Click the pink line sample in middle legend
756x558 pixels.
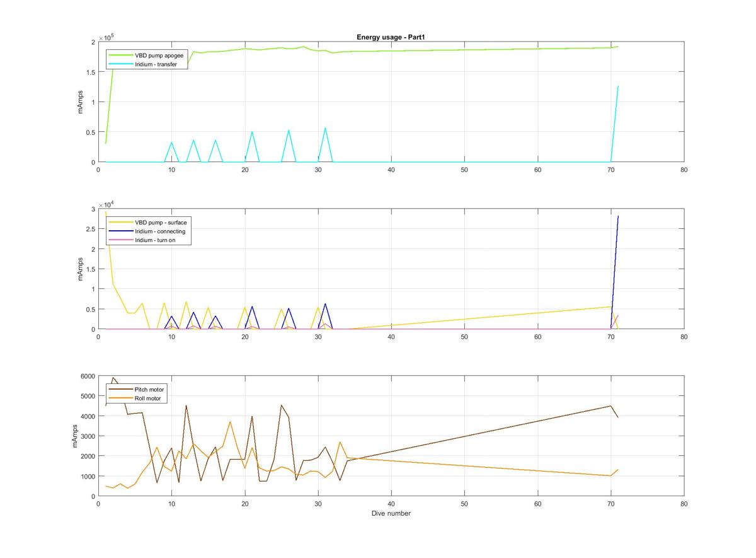point(121,241)
